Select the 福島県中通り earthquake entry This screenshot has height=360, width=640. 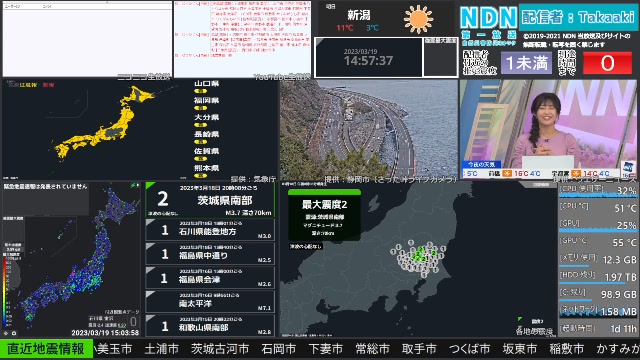coord(210,253)
